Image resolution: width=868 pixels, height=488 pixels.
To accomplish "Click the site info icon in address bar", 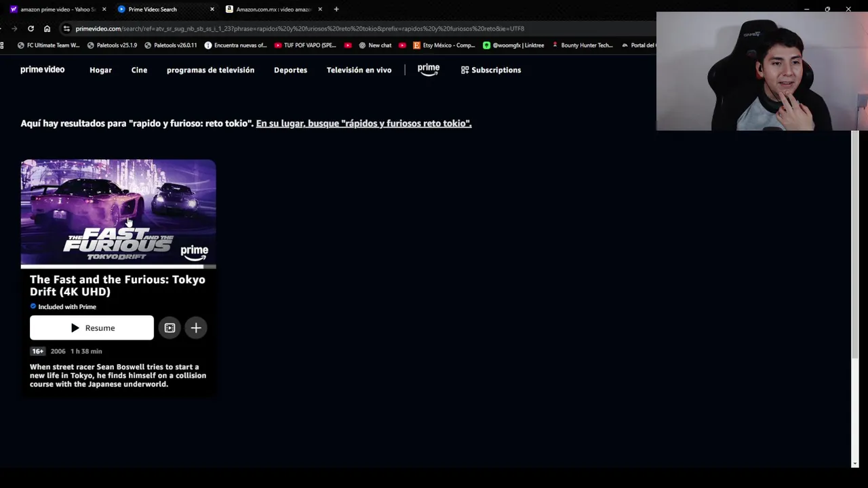I will coord(66,28).
